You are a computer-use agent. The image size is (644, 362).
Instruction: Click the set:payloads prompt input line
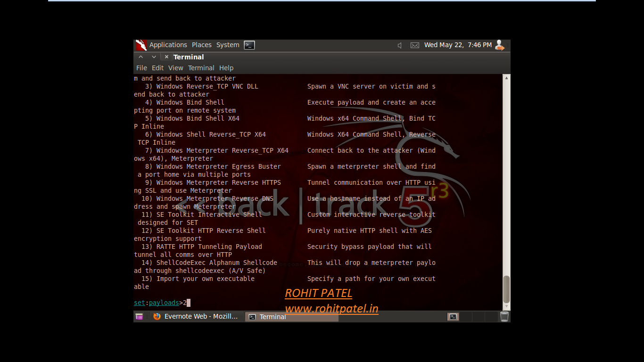[162, 303]
